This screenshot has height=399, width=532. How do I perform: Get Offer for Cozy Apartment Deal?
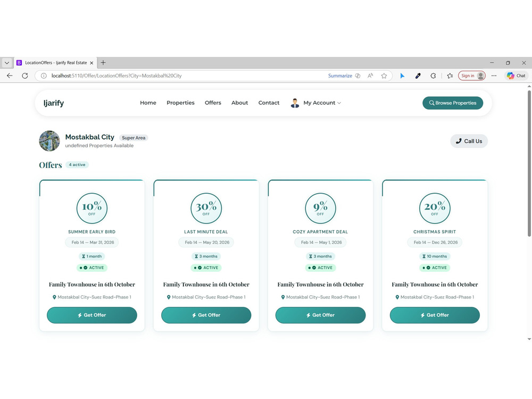pos(321,315)
